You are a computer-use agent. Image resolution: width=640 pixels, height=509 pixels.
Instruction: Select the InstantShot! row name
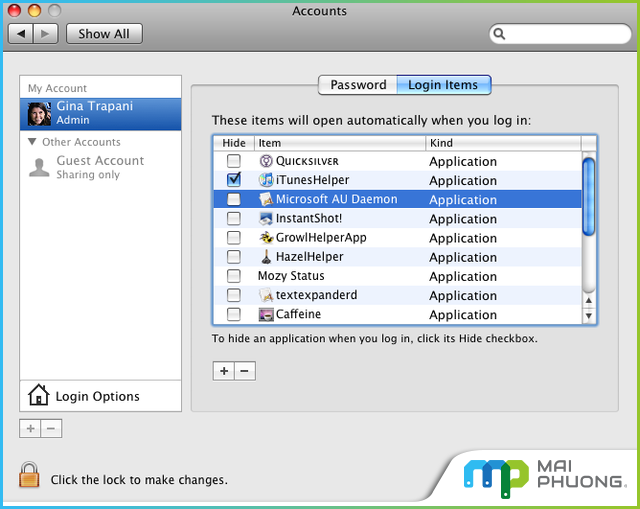click(x=309, y=218)
